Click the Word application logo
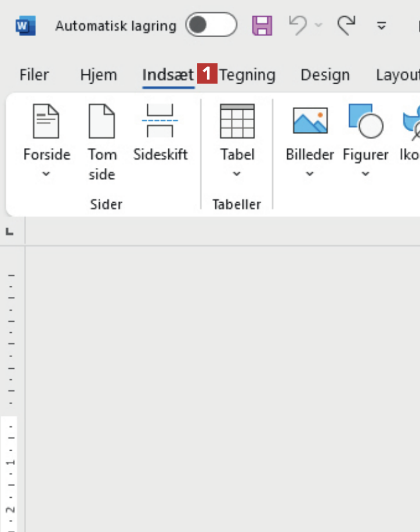Screen dimensions: 420x532 (x=25, y=26)
